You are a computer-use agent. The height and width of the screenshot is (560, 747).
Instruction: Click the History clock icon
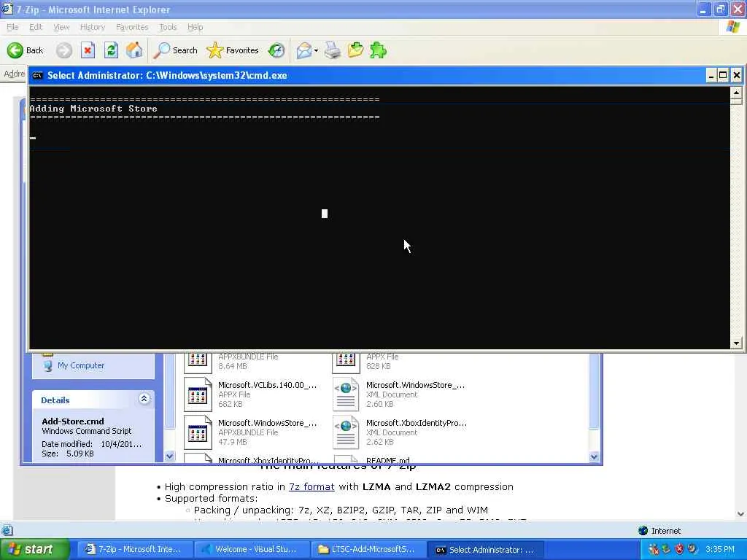[x=276, y=50]
